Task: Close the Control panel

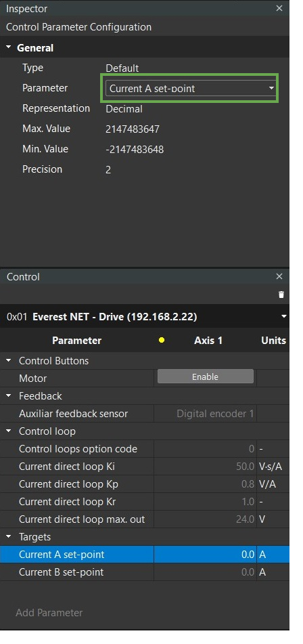Action: [x=279, y=276]
